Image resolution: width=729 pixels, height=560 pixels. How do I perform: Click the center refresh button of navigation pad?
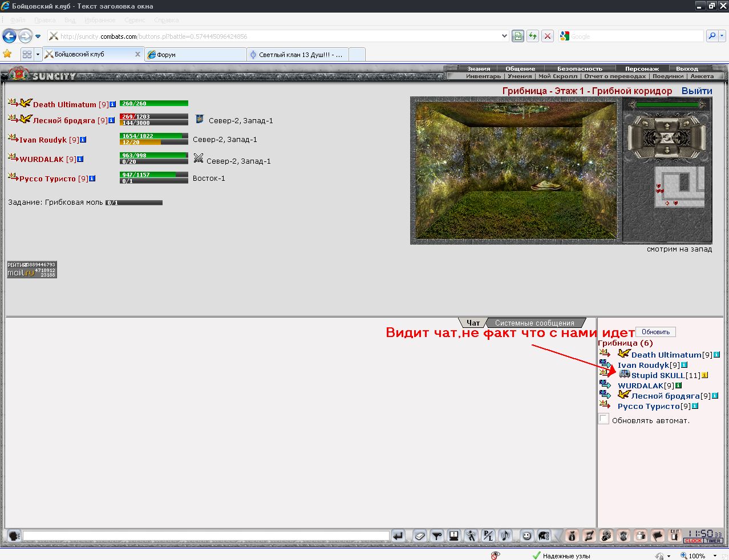pos(667,137)
